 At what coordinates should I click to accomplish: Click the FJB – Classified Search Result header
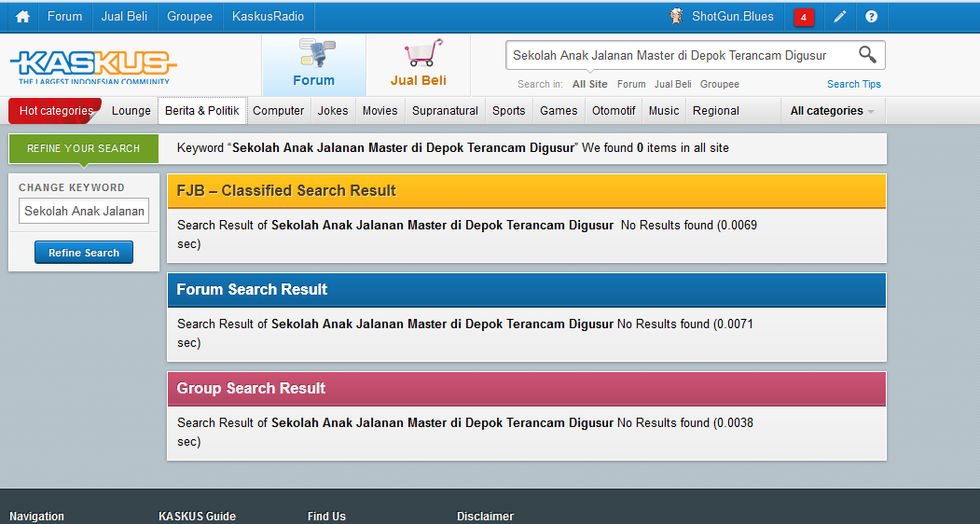point(526,191)
